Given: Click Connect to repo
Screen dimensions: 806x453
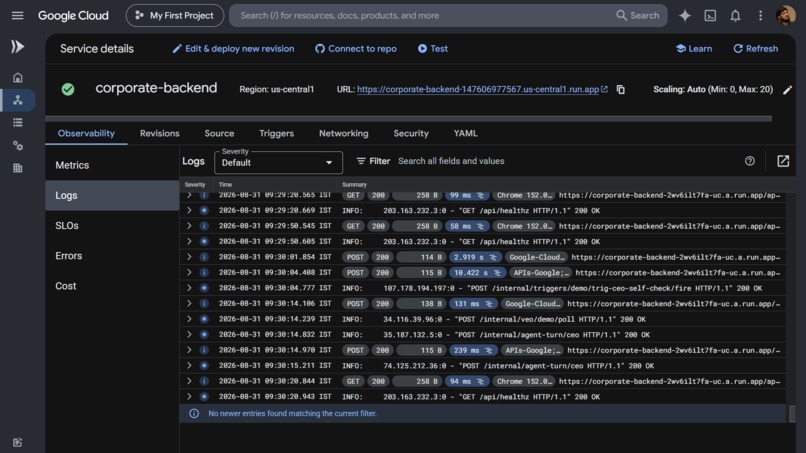Looking at the screenshot, I should point(356,48).
